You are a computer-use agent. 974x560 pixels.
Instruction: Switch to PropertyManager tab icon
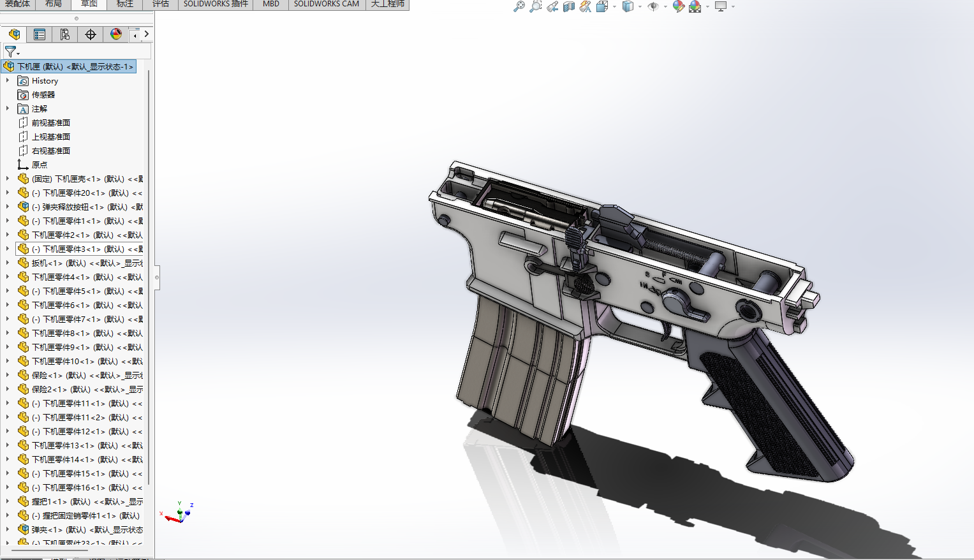pos(40,34)
